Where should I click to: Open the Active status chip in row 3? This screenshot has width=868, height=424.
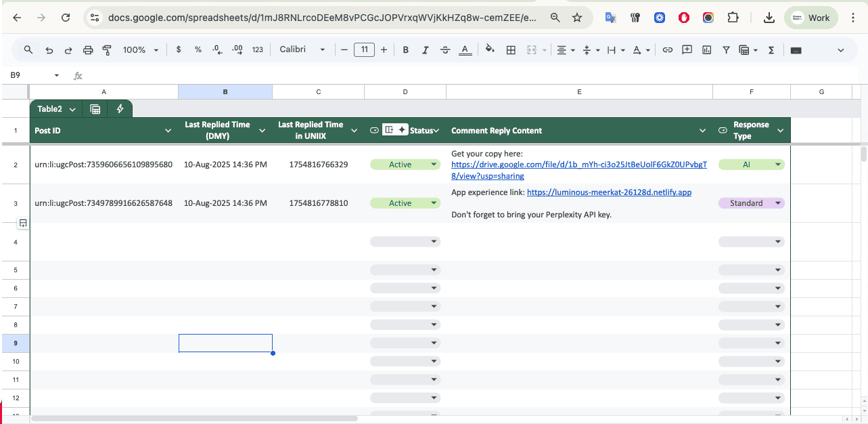pos(405,203)
